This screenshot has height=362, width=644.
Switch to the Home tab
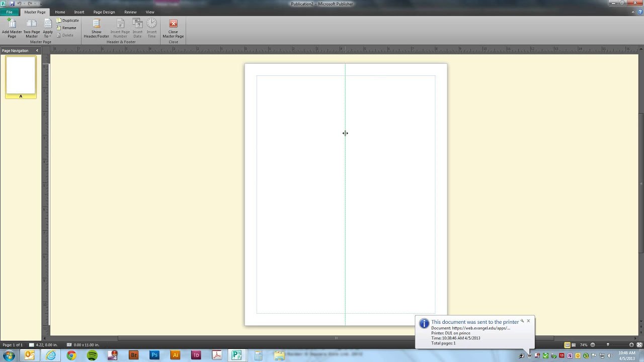click(x=60, y=12)
